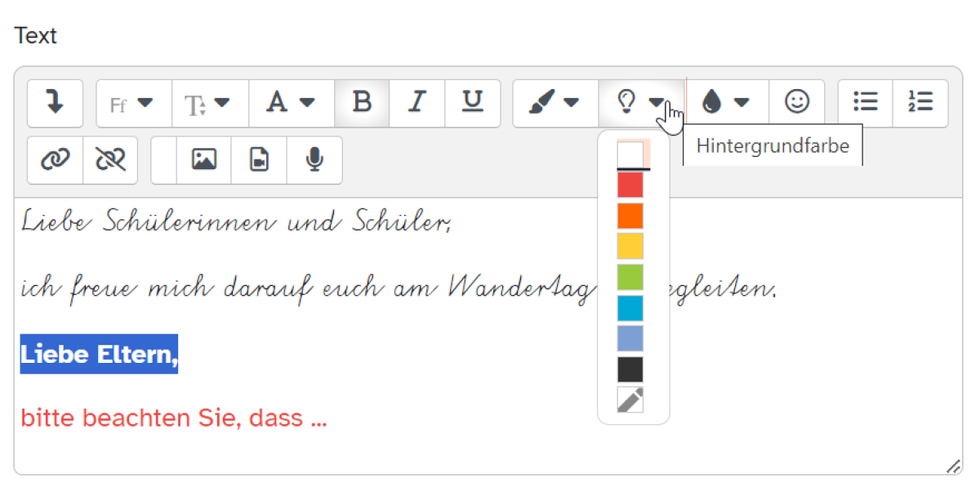Click on the highlighted text Liebe Eltern
This screenshot has width=980, height=492.
tap(99, 355)
